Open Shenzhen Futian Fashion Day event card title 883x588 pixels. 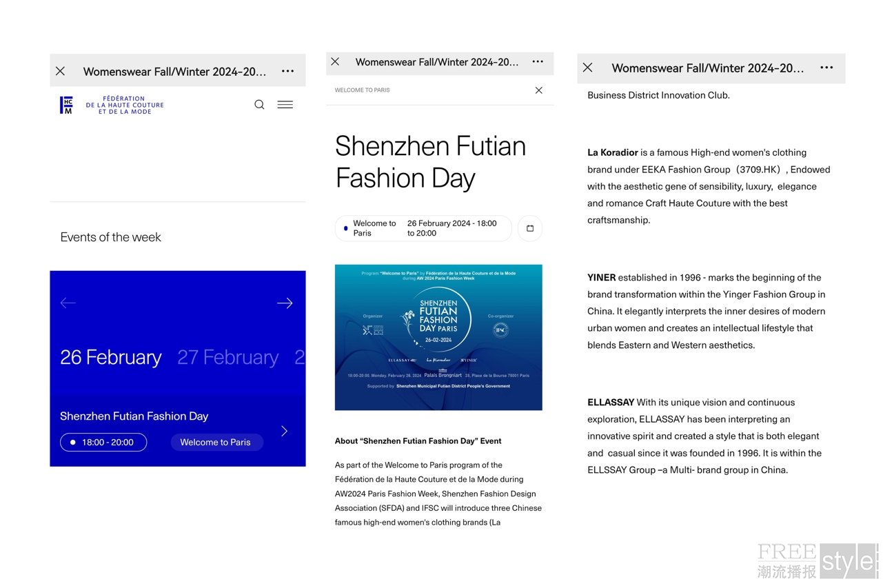pos(134,416)
